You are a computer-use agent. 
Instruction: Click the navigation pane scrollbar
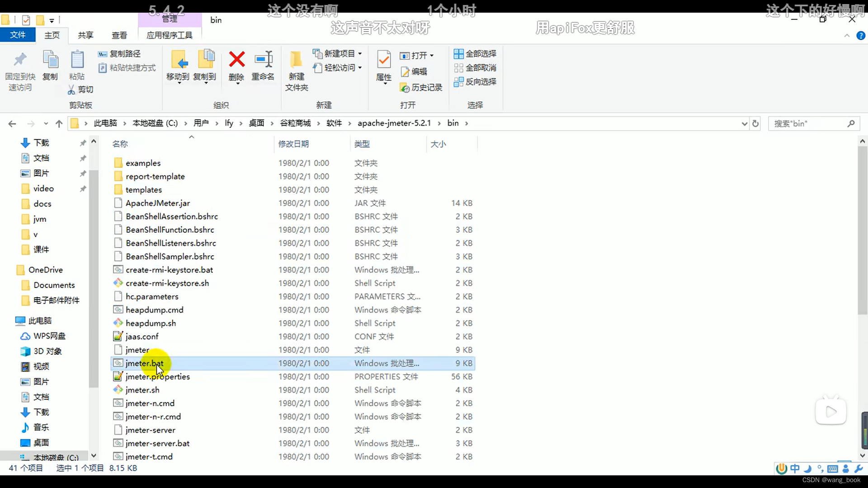pos(94,278)
